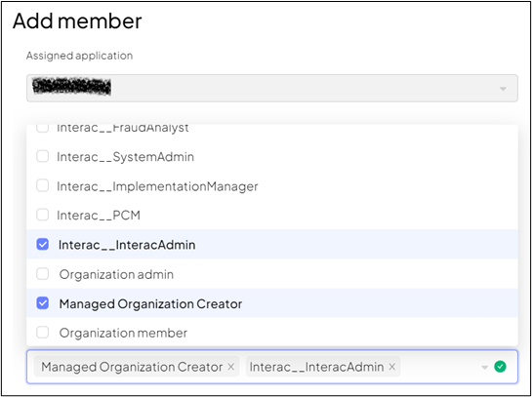The image size is (532, 397).
Task: Click the Assigned application combo box
Action: click(272, 88)
